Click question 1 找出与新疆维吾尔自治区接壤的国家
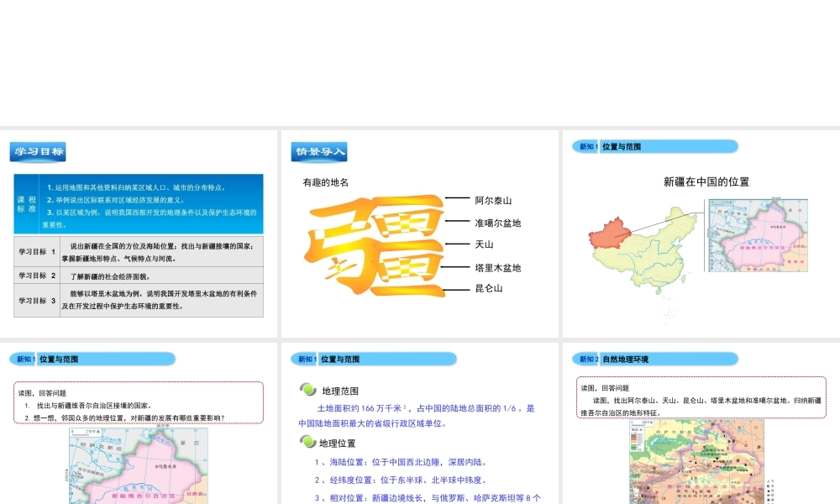The width and height of the screenshot is (840, 504). [89, 406]
